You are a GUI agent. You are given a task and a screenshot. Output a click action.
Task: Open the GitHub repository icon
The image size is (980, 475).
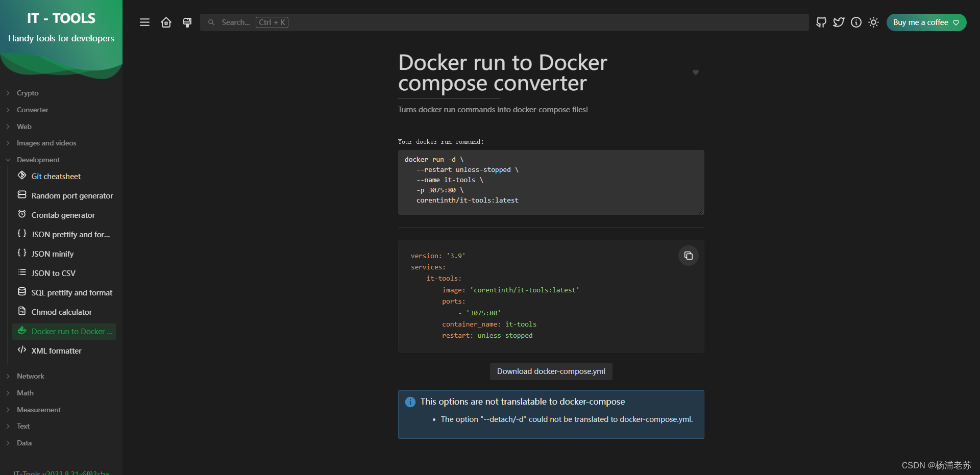coord(821,22)
